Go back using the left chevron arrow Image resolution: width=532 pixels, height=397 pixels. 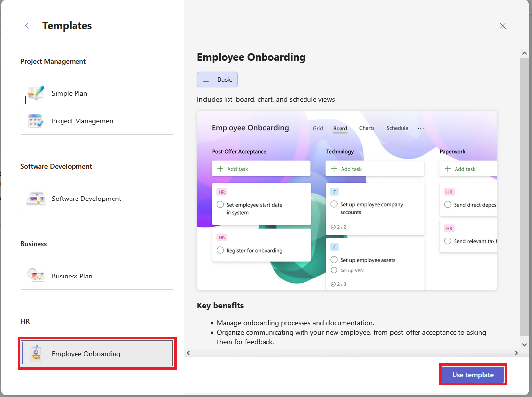[27, 26]
